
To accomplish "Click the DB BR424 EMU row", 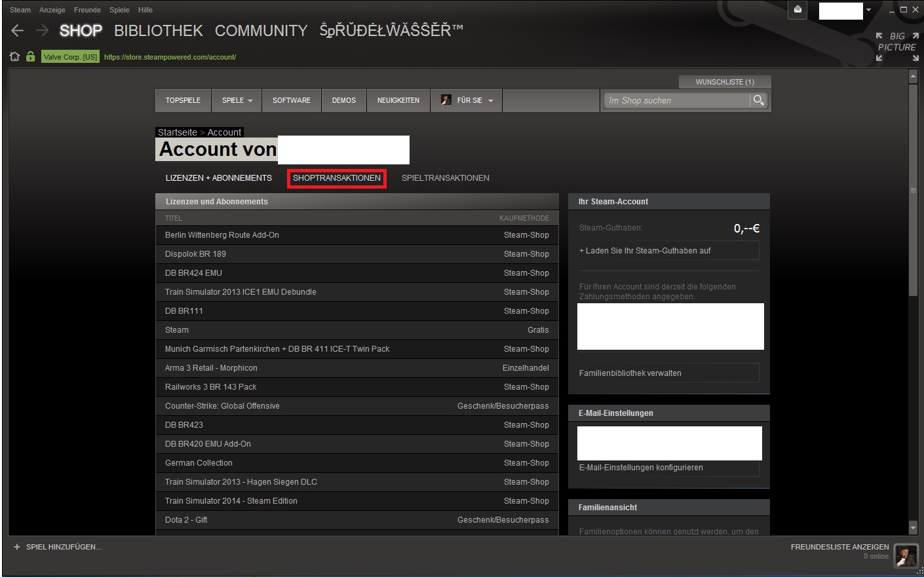I will 357,273.
